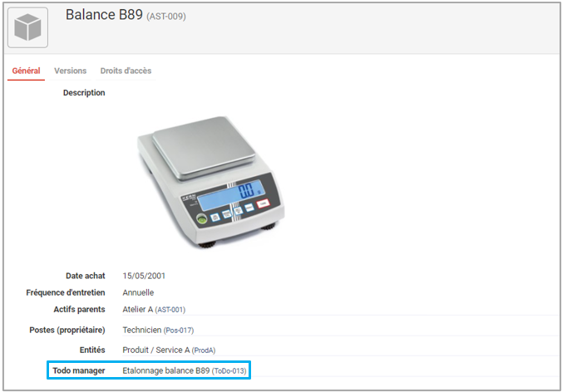
Task: Switch to the Versions tab
Action: (70, 71)
